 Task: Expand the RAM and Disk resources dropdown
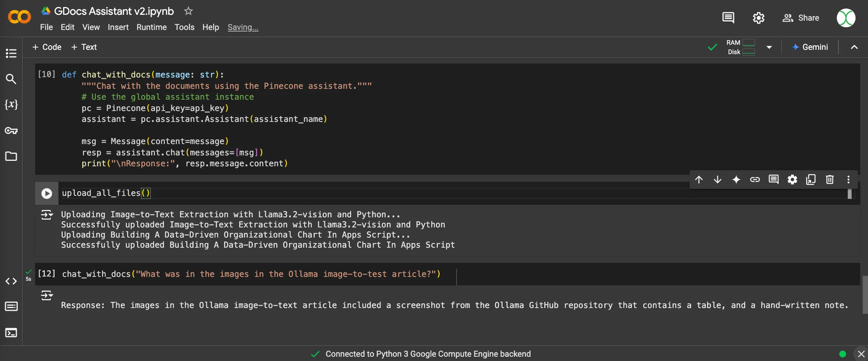769,47
